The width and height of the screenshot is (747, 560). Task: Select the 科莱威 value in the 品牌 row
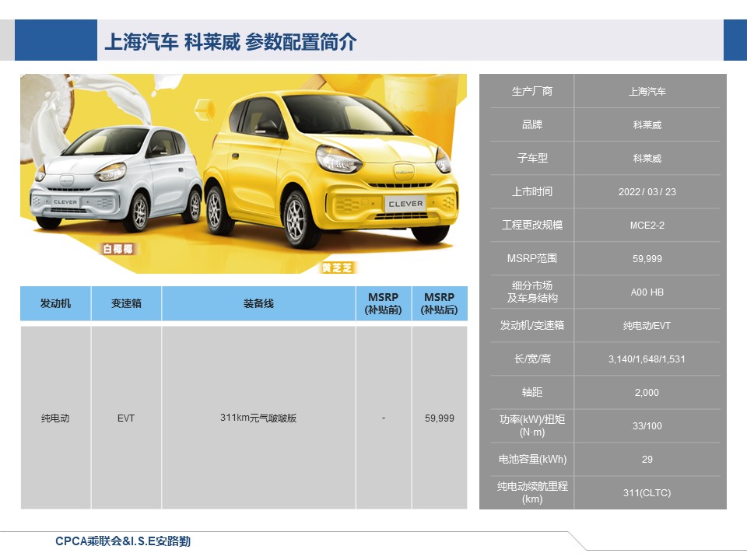point(647,124)
